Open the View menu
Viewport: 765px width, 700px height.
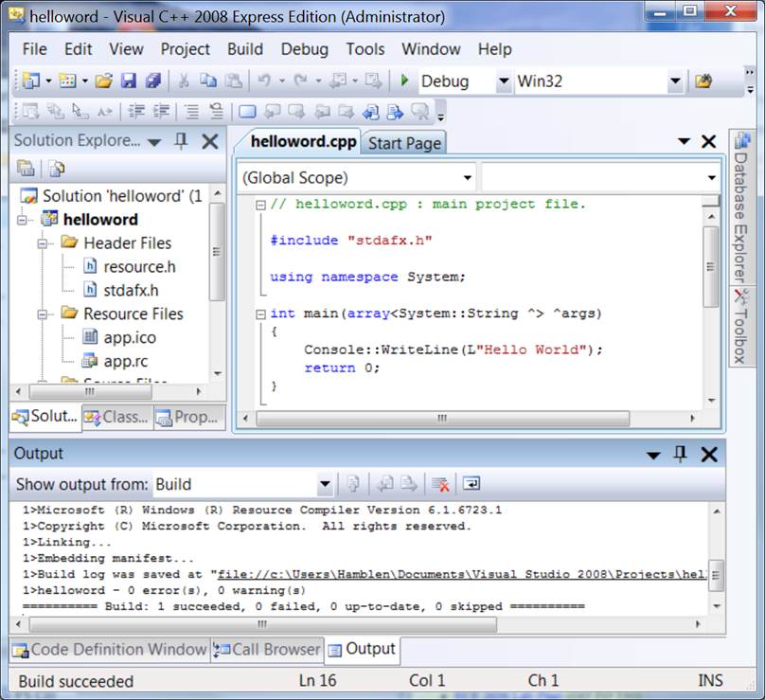(x=126, y=49)
